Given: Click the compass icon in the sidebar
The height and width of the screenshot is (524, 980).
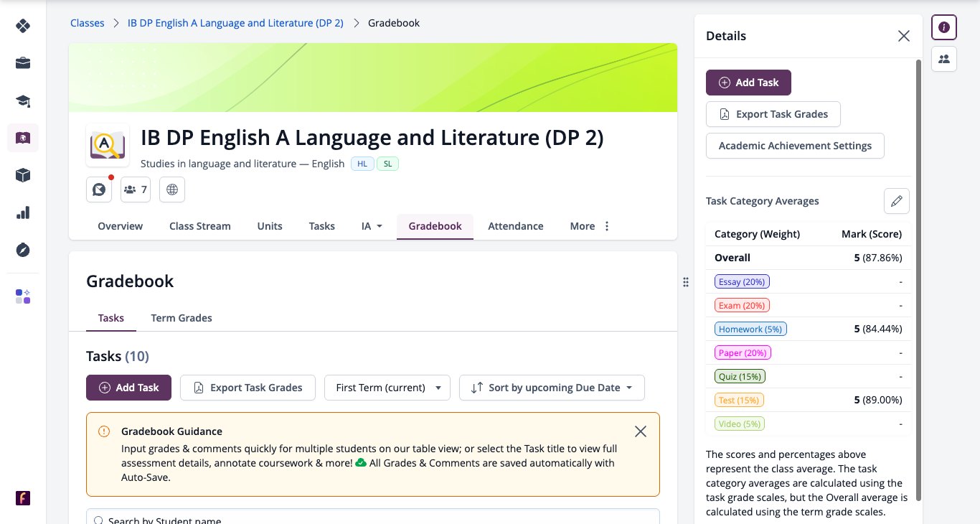Looking at the screenshot, I should [x=23, y=250].
